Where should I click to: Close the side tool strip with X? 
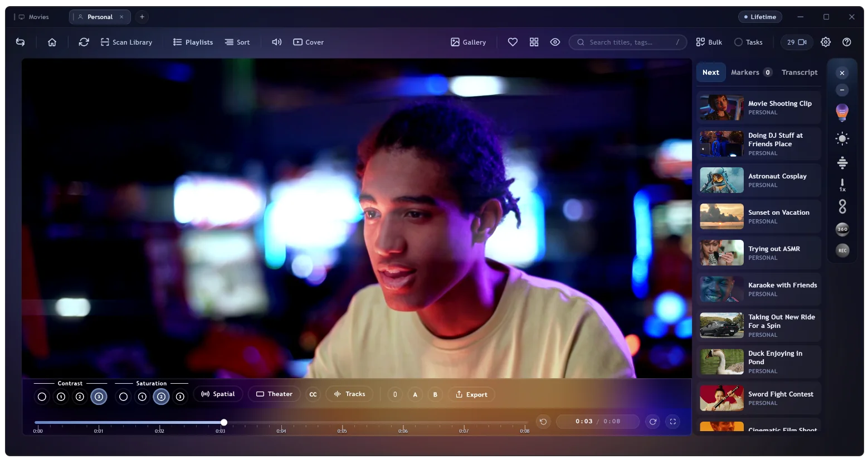(x=842, y=73)
